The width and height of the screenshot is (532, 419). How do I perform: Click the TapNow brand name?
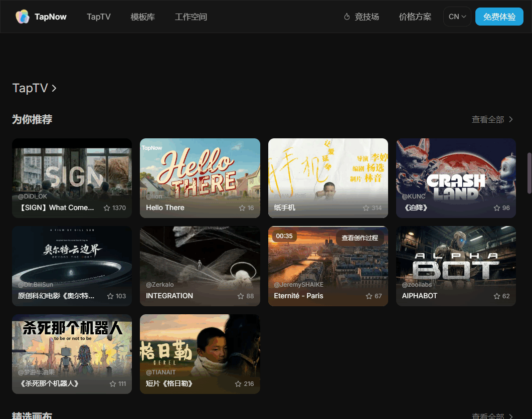click(x=51, y=17)
